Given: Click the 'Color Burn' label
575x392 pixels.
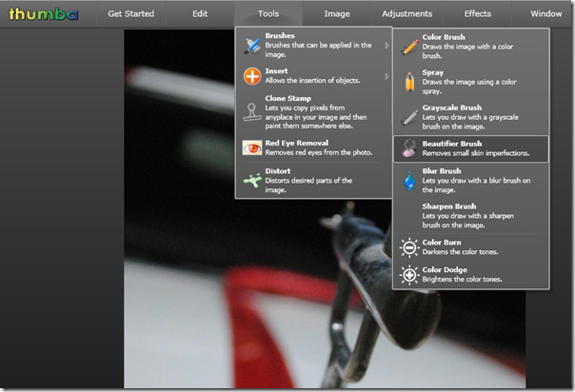Looking at the screenshot, I should [x=442, y=243].
